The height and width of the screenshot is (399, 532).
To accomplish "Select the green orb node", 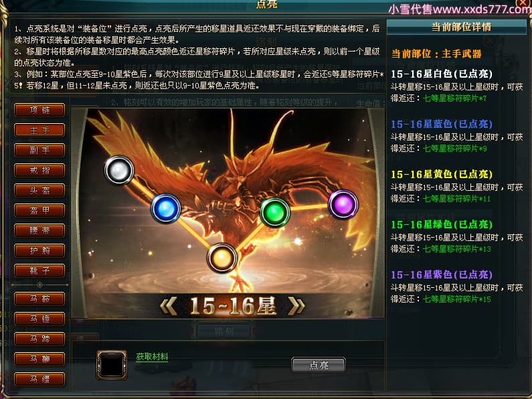I will (274, 212).
